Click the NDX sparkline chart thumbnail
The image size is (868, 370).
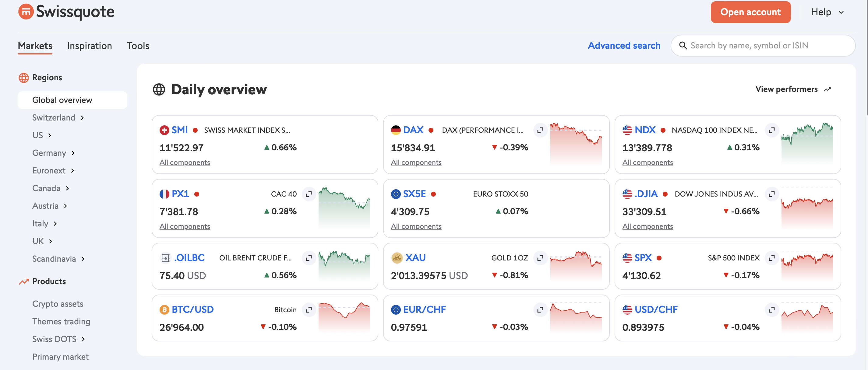(x=807, y=144)
